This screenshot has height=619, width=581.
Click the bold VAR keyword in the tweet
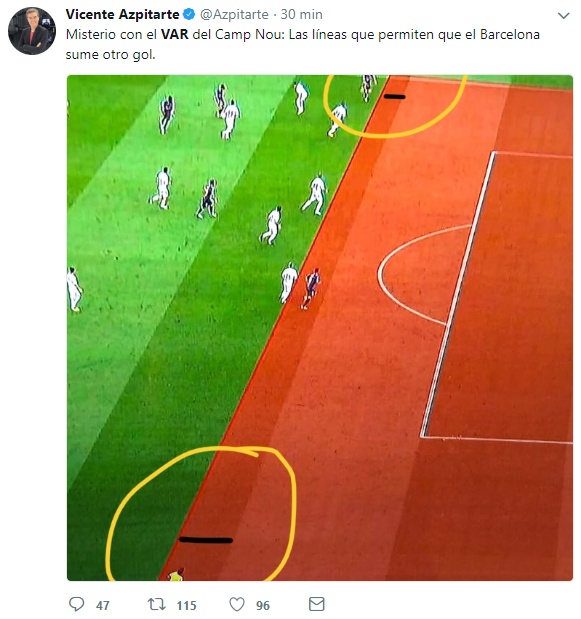[175, 34]
